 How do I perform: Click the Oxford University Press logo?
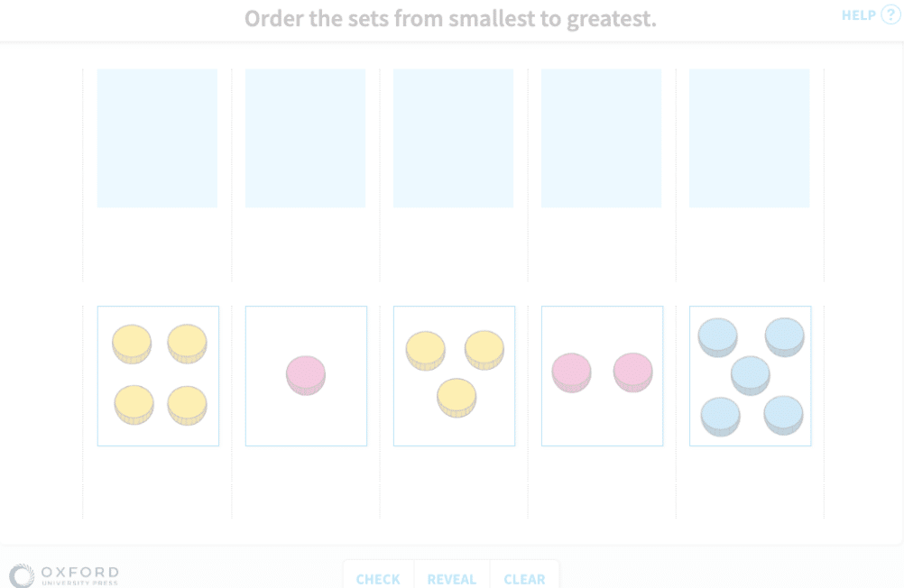(63, 574)
